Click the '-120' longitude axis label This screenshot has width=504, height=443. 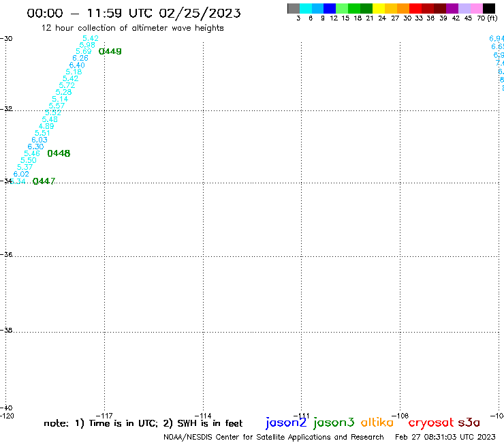(7, 416)
